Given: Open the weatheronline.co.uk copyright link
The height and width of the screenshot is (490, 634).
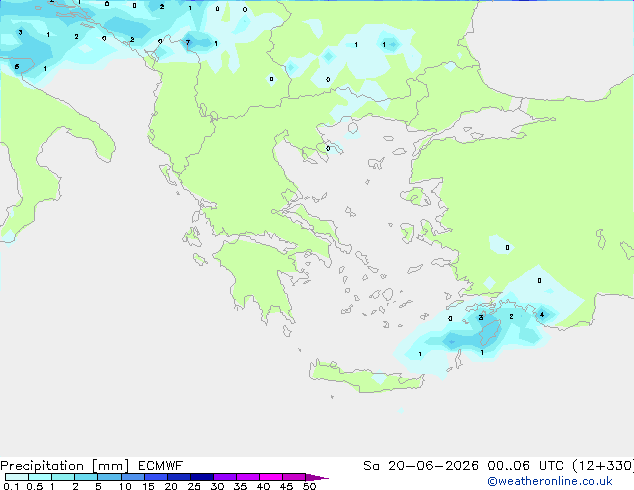Looking at the screenshot, I should click(x=550, y=481).
